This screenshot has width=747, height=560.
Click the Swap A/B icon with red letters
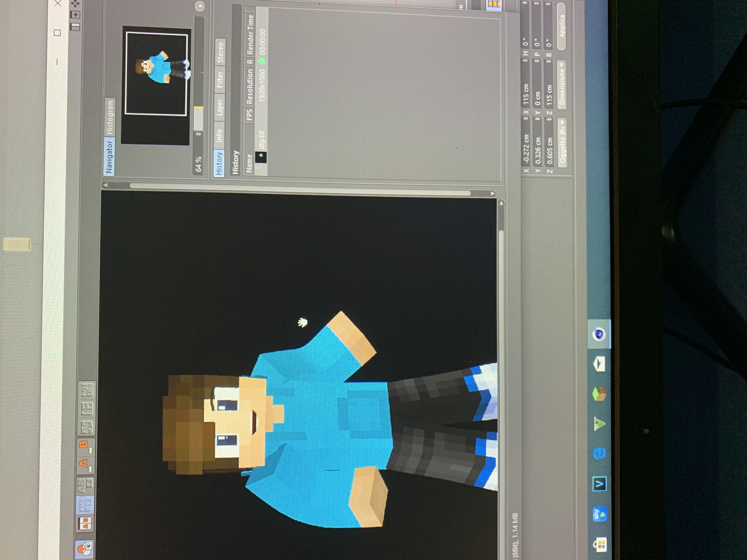85,523
